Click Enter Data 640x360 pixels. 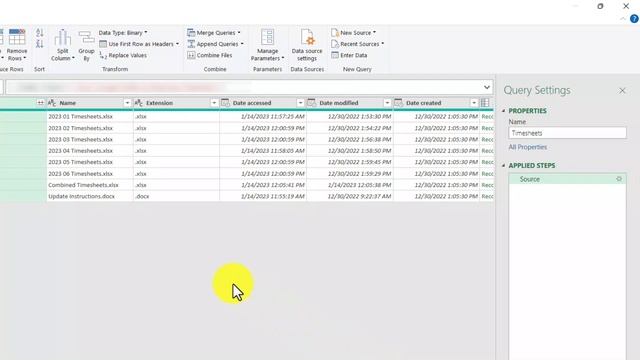pyautogui.click(x=349, y=55)
